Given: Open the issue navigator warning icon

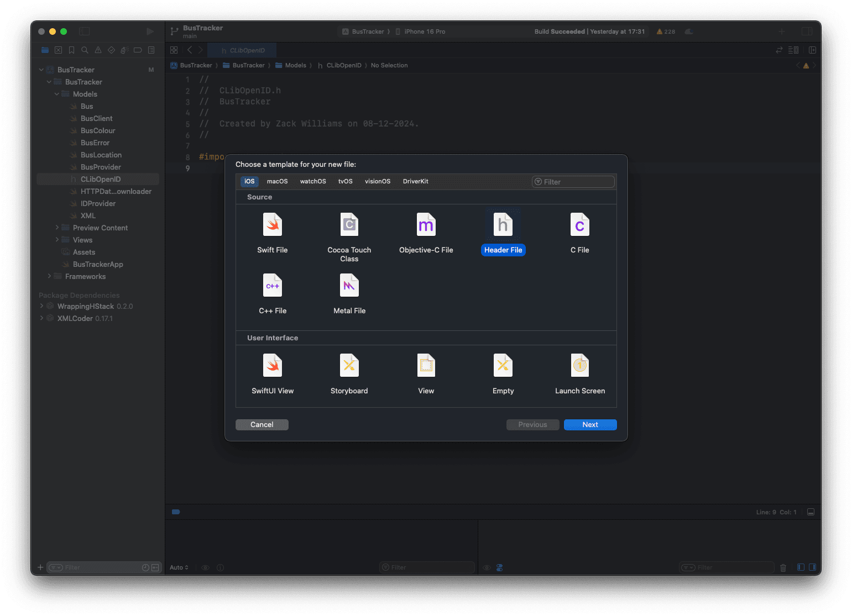Looking at the screenshot, I should click(x=98, y=50).
